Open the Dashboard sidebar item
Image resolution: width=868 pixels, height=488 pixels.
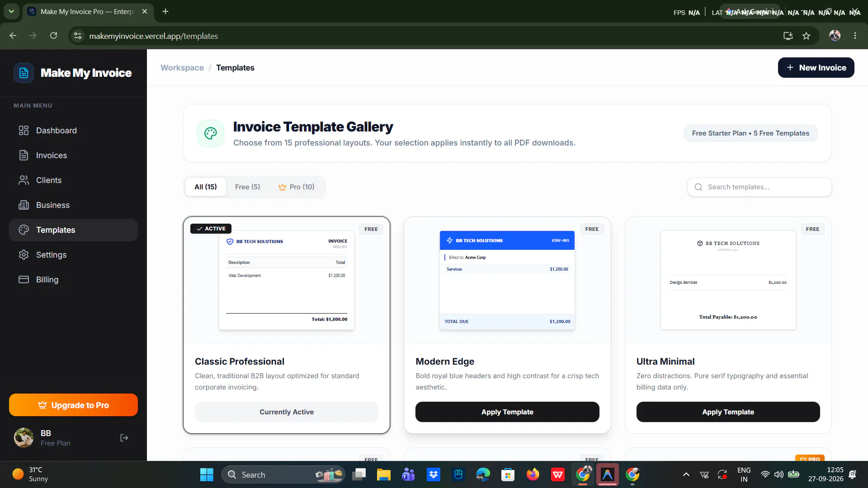coord(73,131)
